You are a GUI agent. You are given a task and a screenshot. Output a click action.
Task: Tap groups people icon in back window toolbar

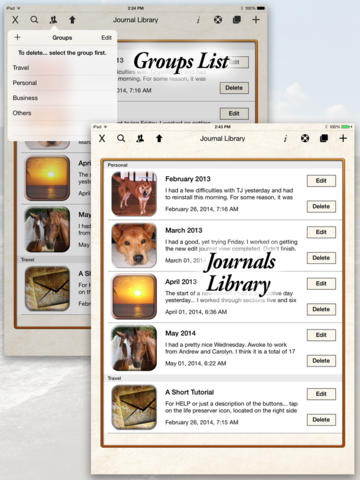53,20
